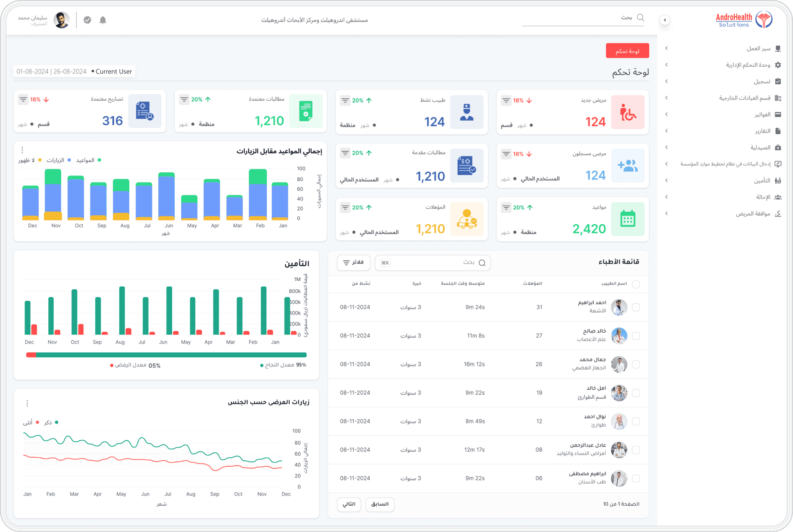Check the box for doctor احمد ابراهيم
This screenshot has width=793, height=532.
[636, 307]
